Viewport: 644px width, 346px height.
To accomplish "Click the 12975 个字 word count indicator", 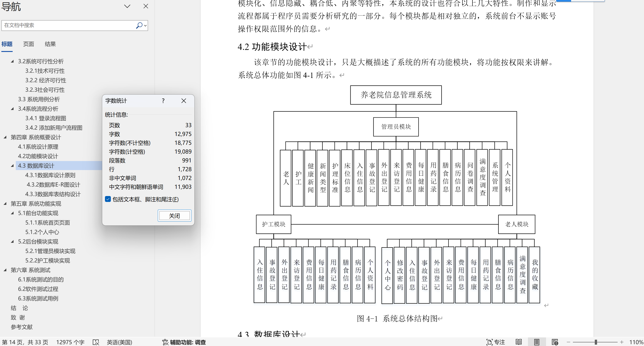I will click(x=70, y=342).
